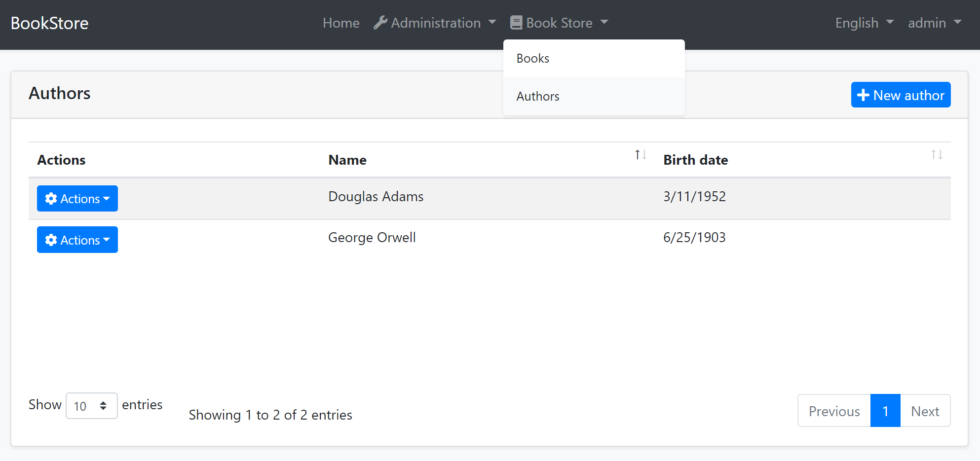Viewport: 980px width, 461px height.
Task: Sort by Birth date column arrows icon
Action: tap(937, 155)
